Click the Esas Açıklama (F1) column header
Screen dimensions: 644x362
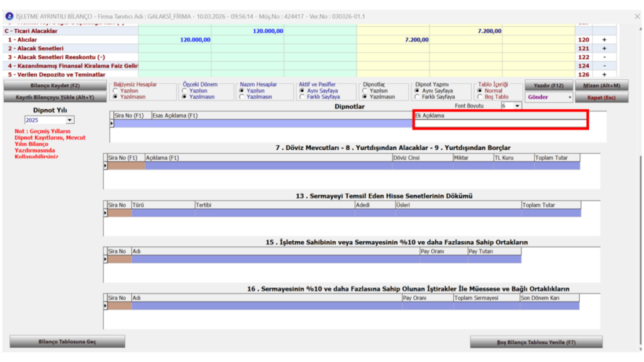tap(282, 116)
